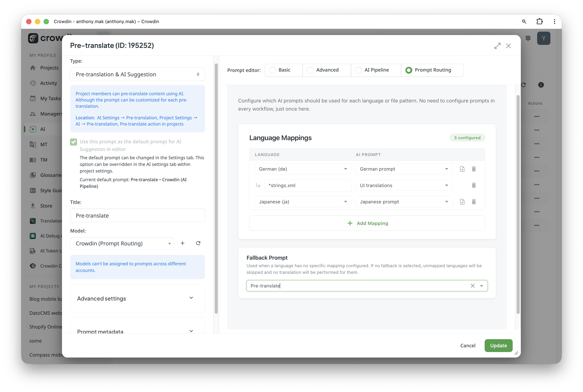583x392 pixels.
Task: Expand Advanced settings section
Action: coord(137,298)
